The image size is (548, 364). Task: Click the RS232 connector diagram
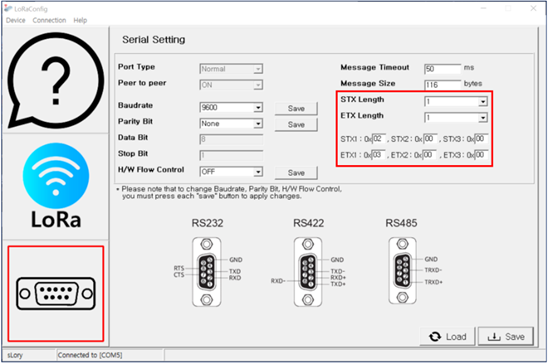207,272
